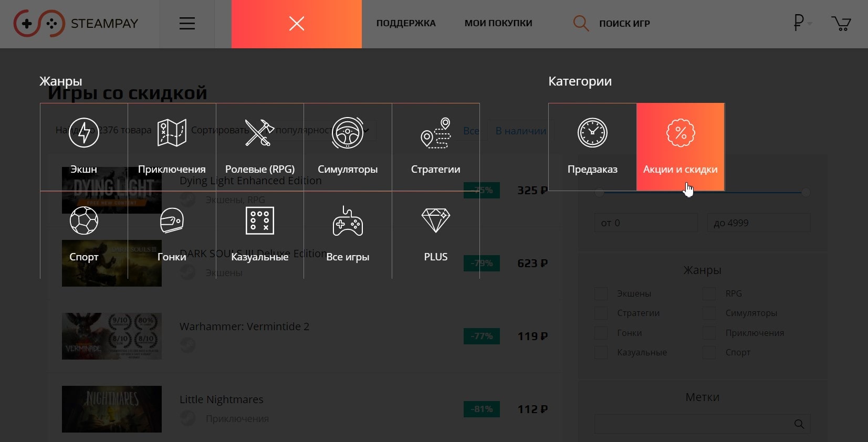Click the -81% discount badge

(482, 409)
